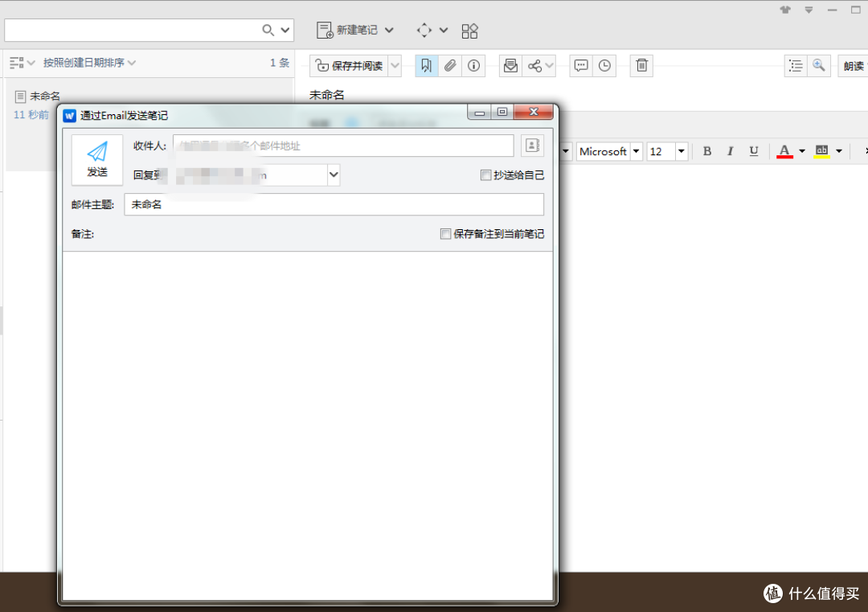
Task: Click the zoom magnifier icon in toolbar
Action: click(819, 66)
